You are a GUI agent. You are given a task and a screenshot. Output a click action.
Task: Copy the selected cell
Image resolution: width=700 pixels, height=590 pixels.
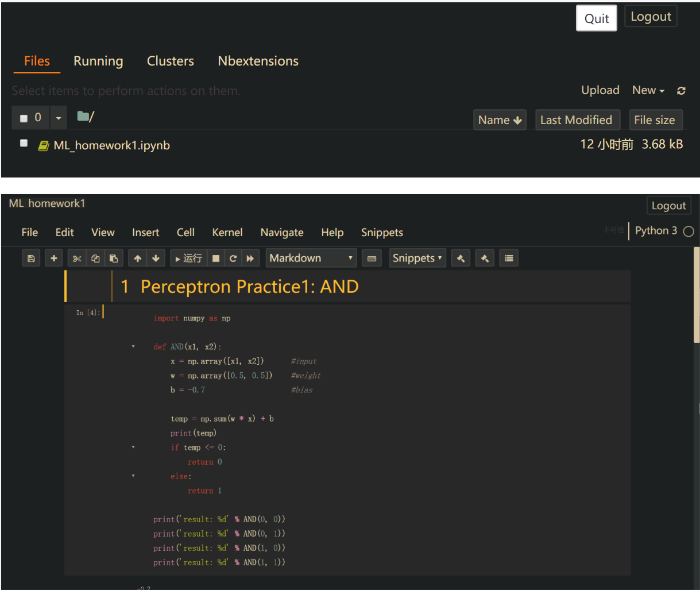(x=95, y=257)
